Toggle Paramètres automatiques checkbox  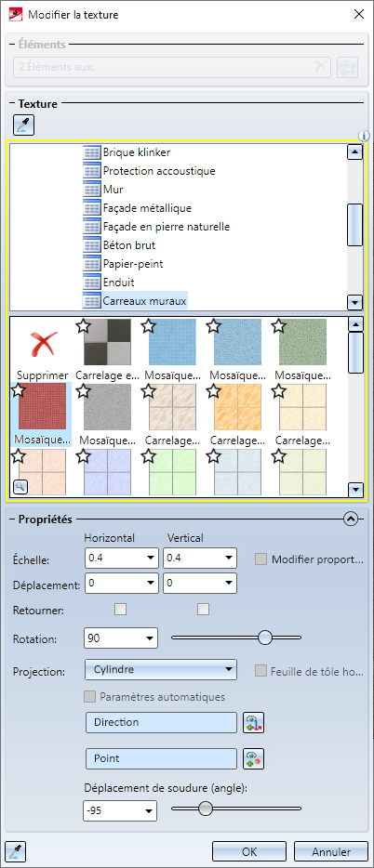point(89,696)
